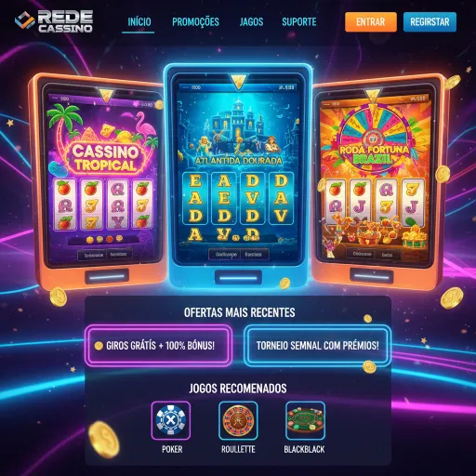Viewport: 476px width, 476px height.
Task: Click the orange Entrar button
Action: coord(371,22)
